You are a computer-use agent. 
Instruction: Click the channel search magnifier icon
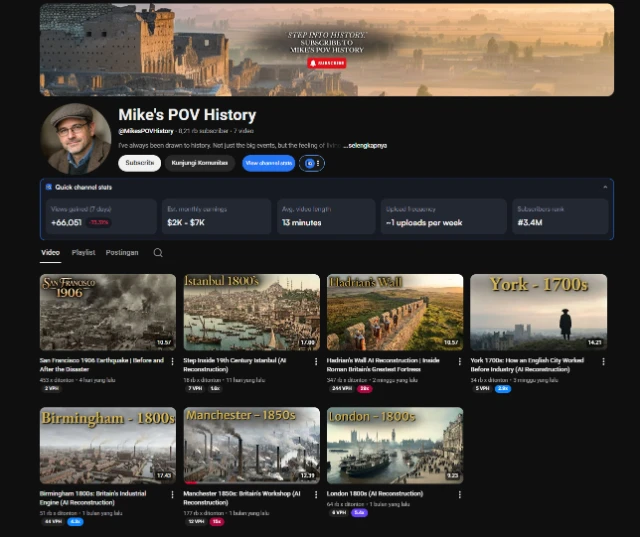[x=158, y=253]
